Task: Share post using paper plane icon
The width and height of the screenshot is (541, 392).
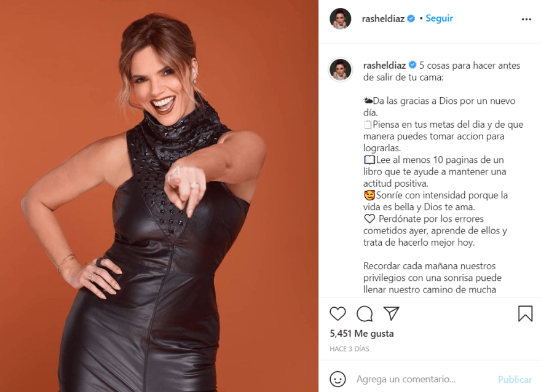Action: coord(391,313)
